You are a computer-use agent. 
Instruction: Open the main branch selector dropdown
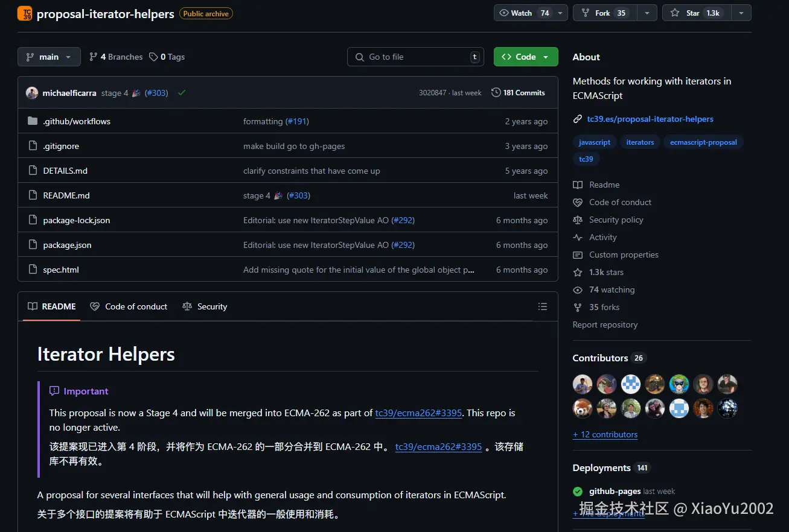pyautogui.click(x=49, y=57)
